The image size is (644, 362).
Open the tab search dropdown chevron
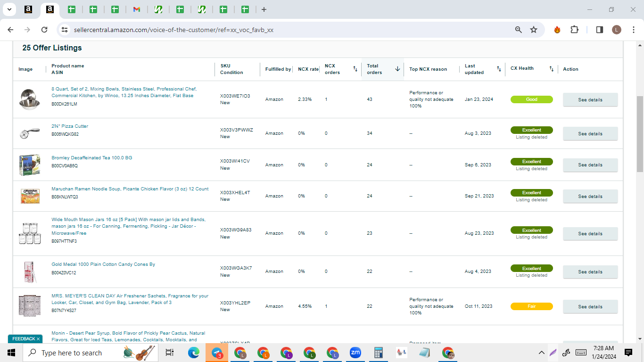(x=9, y=9)
